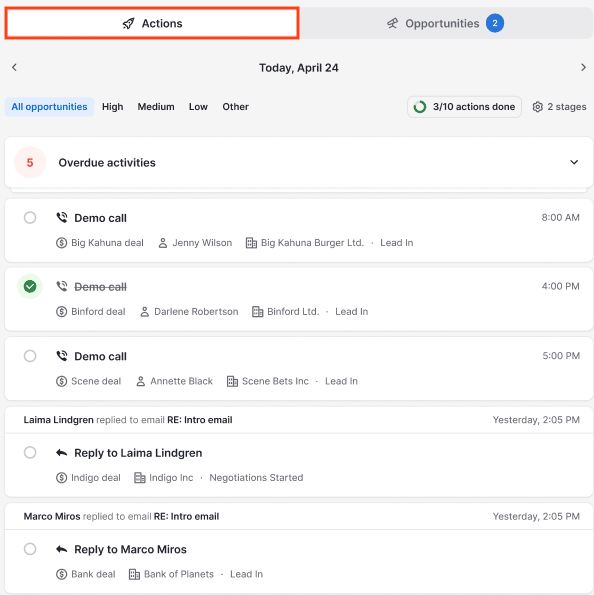
Task: Mark Reply to Laima Lindgren done
Action: (x=30, y=452)
